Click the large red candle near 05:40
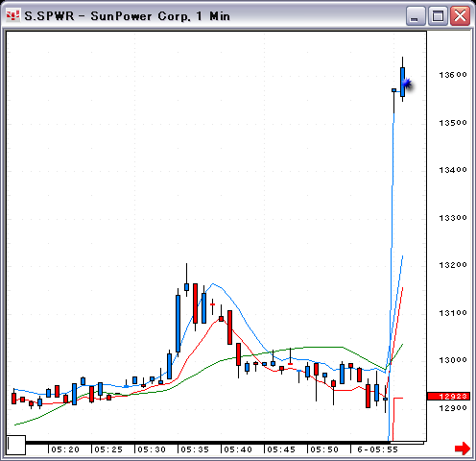The image size is (476, 461). click(229, 328)
